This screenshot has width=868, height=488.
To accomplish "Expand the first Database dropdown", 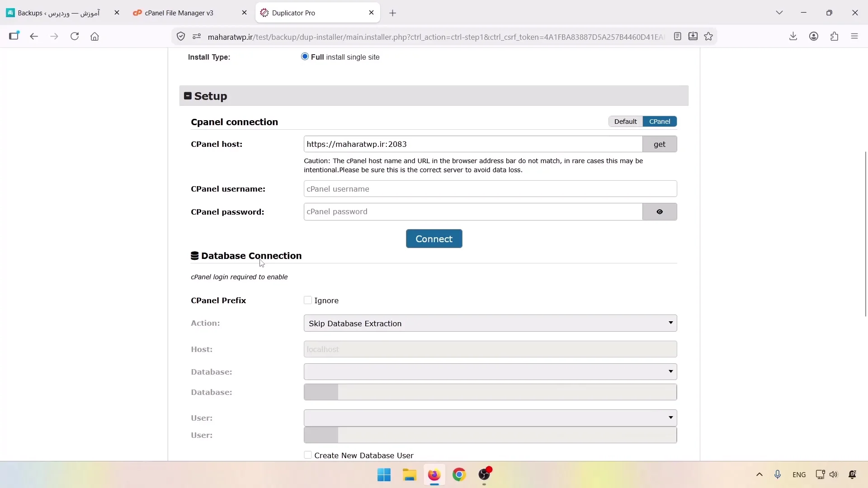I will [x=490, y=372].
